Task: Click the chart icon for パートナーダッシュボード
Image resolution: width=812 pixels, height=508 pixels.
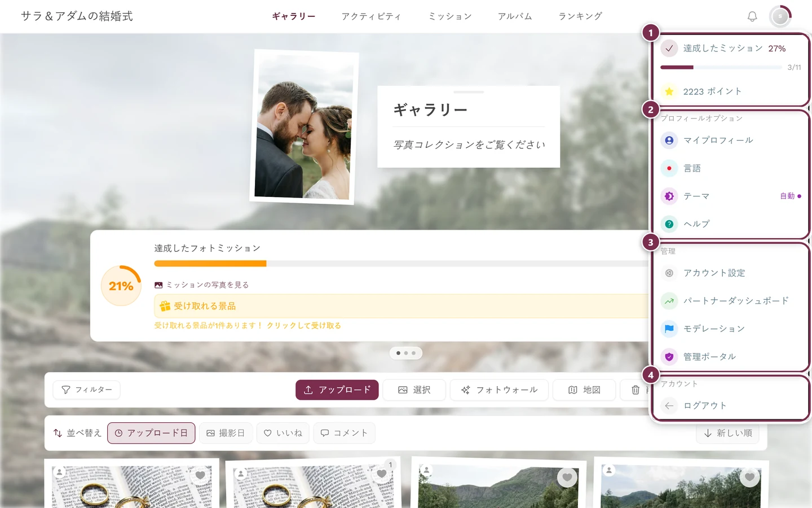Action: tap(669, 301)
